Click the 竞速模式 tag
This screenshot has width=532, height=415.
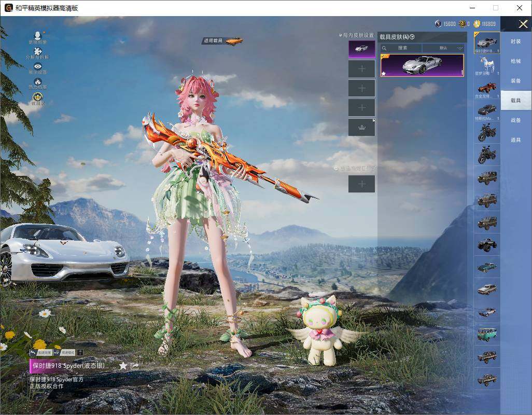tap(65, 353)
